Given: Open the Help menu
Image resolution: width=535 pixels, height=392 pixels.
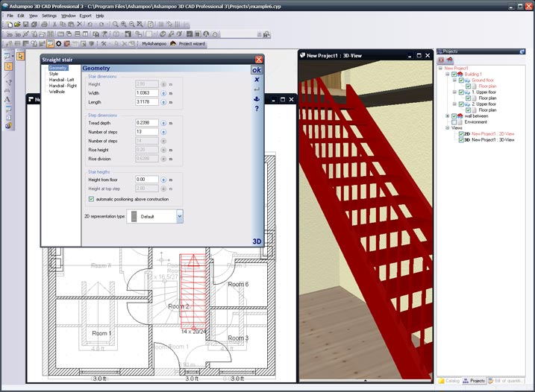Looking at the screenshot, I should pyautogui.click(x=100, y=16).
